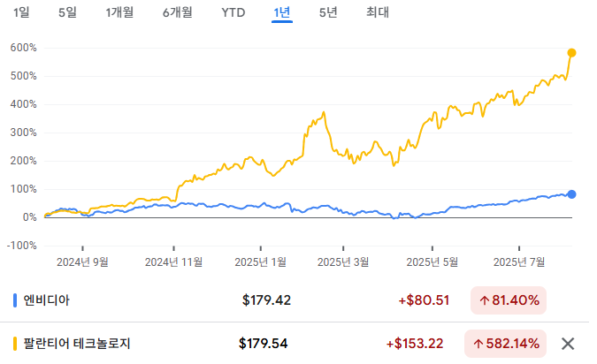The height and width of the screenshot is (364, 597).
Task: Click the 2025년 7월 axis label
Action: (x=519, y=262)
